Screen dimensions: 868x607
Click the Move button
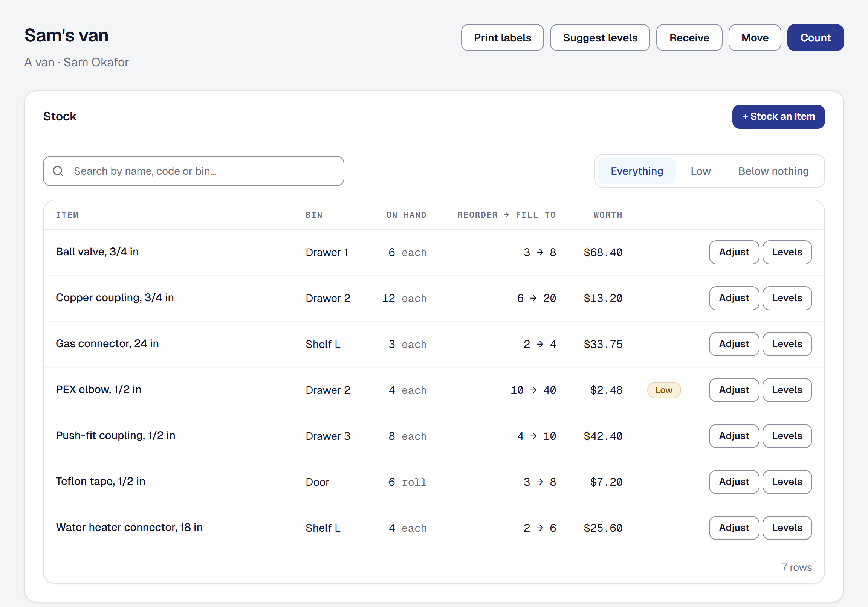click(754, 38)
